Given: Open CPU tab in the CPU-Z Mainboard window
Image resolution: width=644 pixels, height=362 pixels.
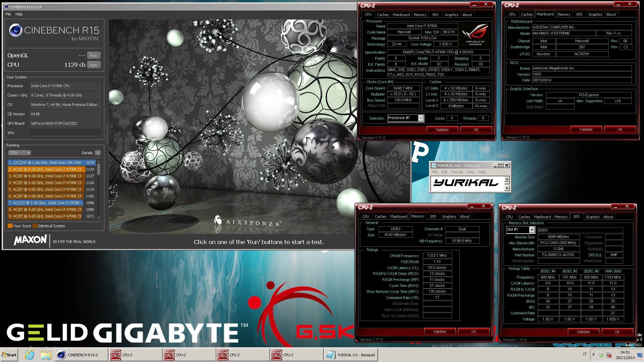Looking at the screenshot, I should point(512,14).
